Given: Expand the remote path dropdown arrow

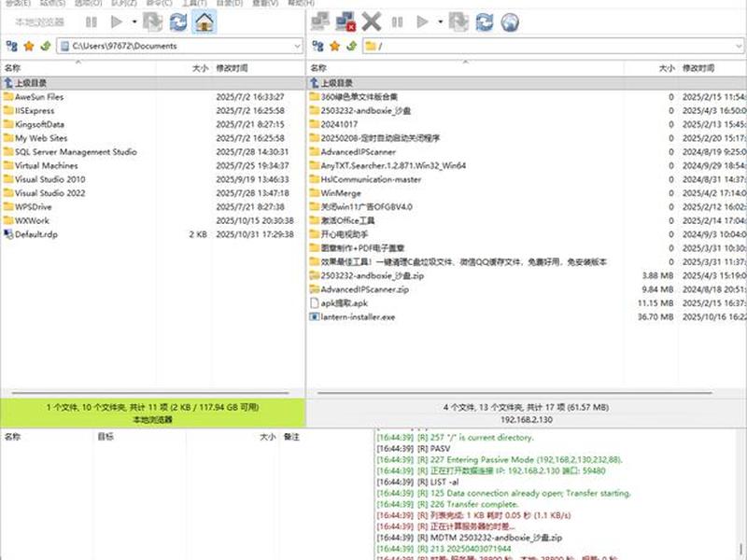Looking at the screenshot, I should pos(739,46).
